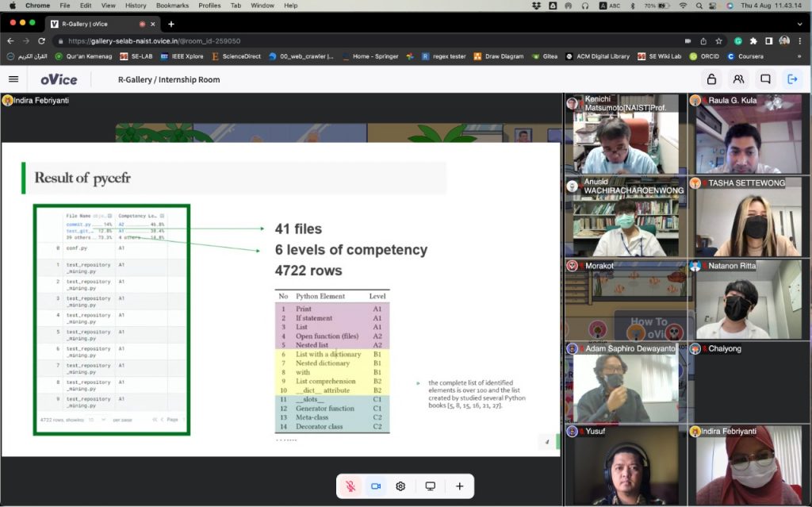The height and width of the screenshot is (507, 812).
Task: Click the screen share monitor icon
Action: pos(431,486)
